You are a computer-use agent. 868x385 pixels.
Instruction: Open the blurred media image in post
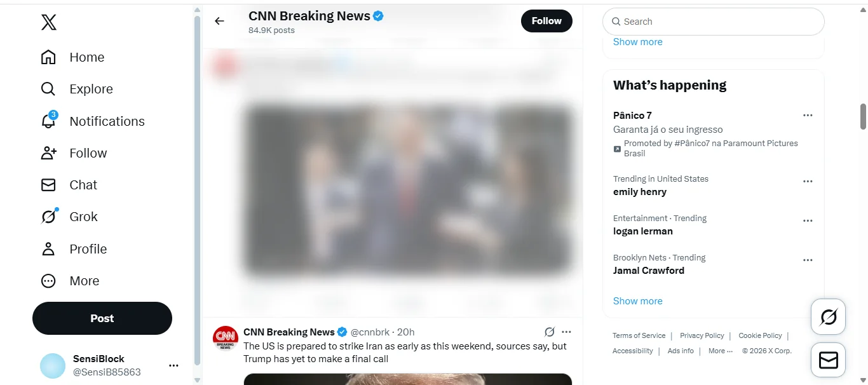point(409,191)
